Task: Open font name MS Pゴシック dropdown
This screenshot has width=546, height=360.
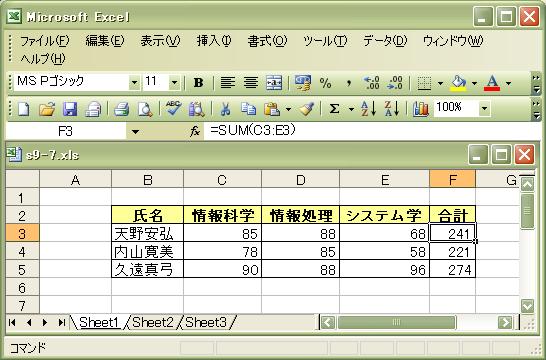Action: coord(134,83)
